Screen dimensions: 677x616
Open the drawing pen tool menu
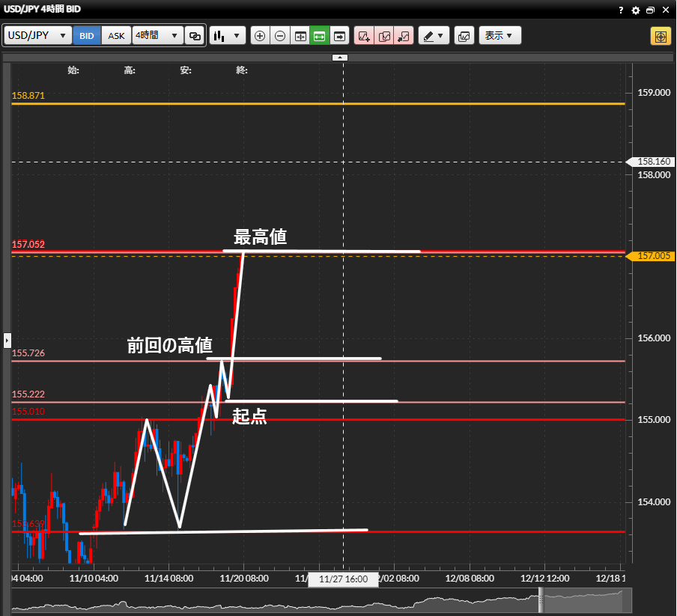tap(433, 36)
